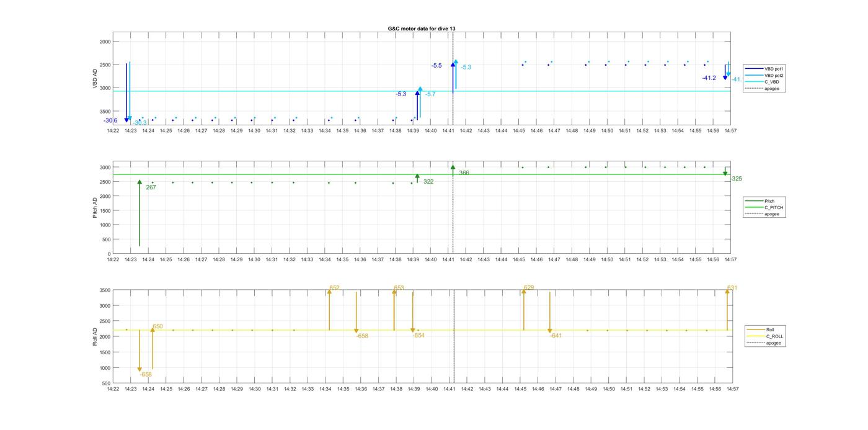Click the dark blue "-5.3" label near 14:38
Screen dimensions: 868x430
tap(401, 94)
